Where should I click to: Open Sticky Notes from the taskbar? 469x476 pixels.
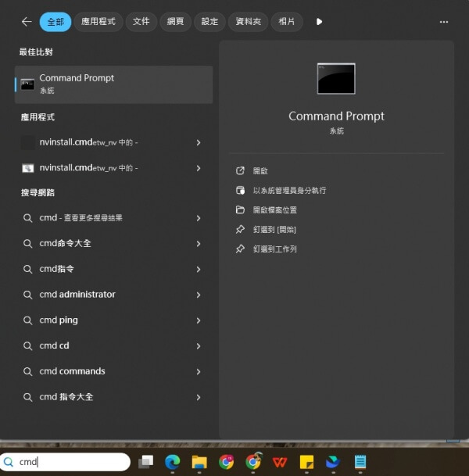click(x=306, y=462)
